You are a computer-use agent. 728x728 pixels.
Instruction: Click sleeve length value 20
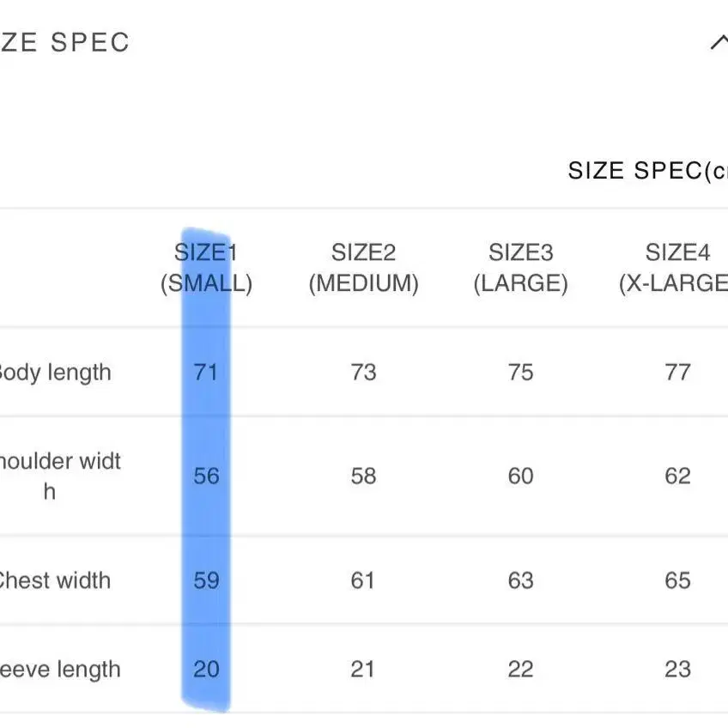[206, 669]
